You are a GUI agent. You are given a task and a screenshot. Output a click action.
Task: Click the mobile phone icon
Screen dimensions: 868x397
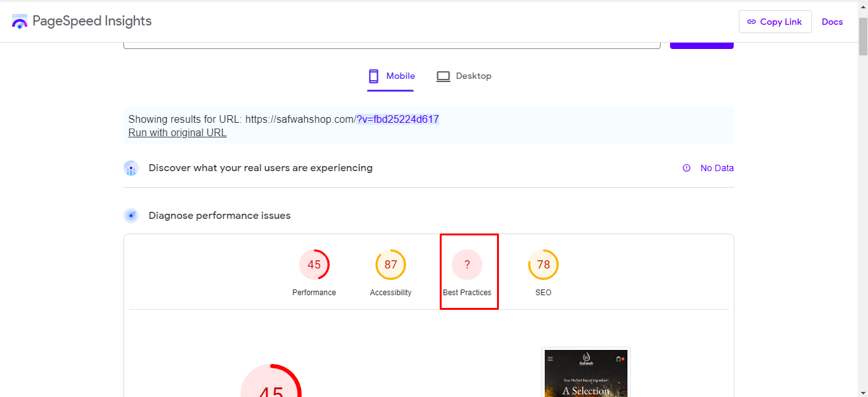(x=374, y=76)
